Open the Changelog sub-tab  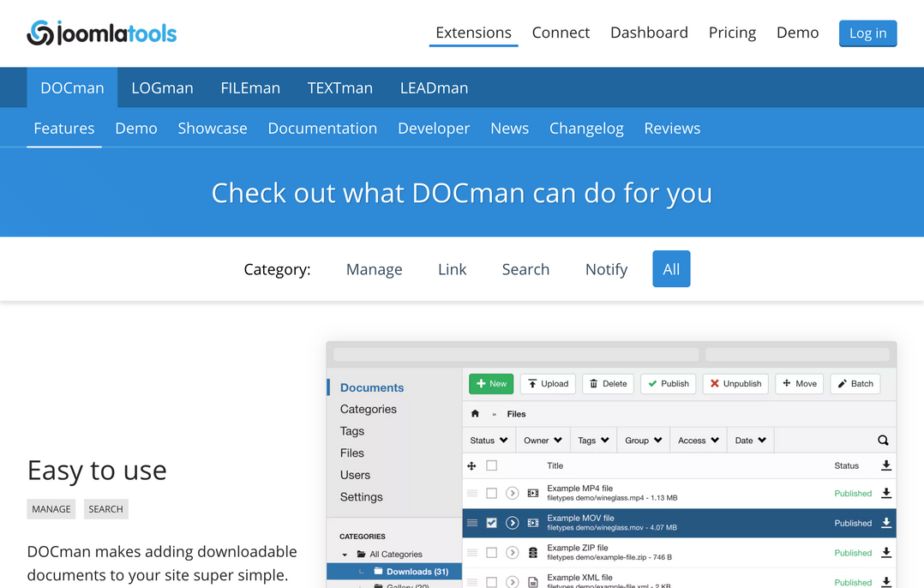click(586, 129)
